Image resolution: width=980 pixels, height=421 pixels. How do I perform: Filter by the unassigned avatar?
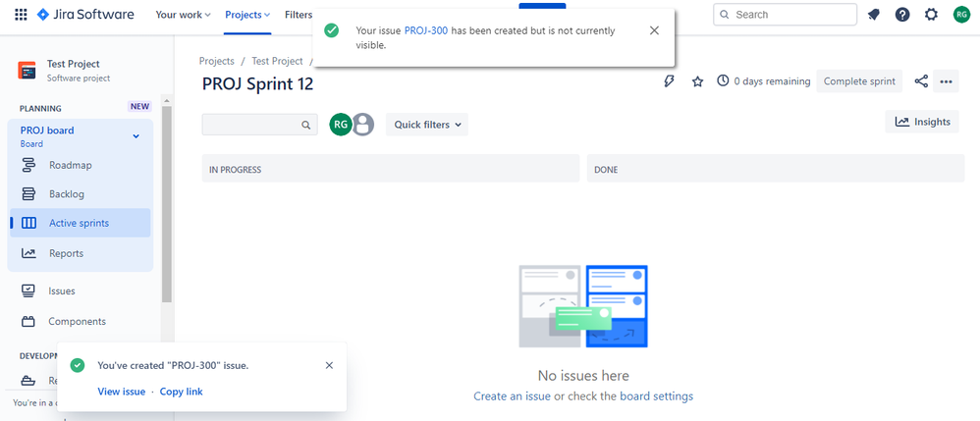pyautogui.click(x=363, y=125)
